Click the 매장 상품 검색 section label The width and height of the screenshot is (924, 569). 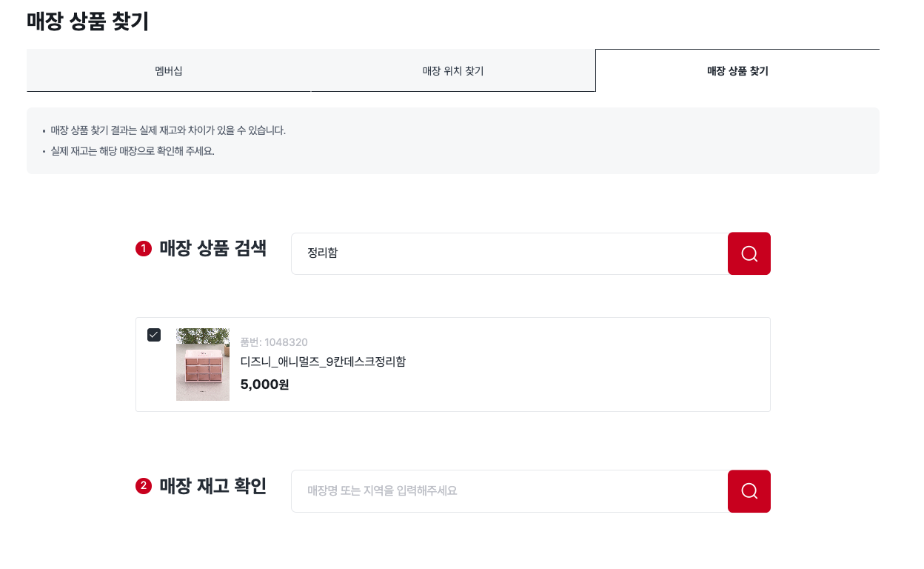coord(212,248)
